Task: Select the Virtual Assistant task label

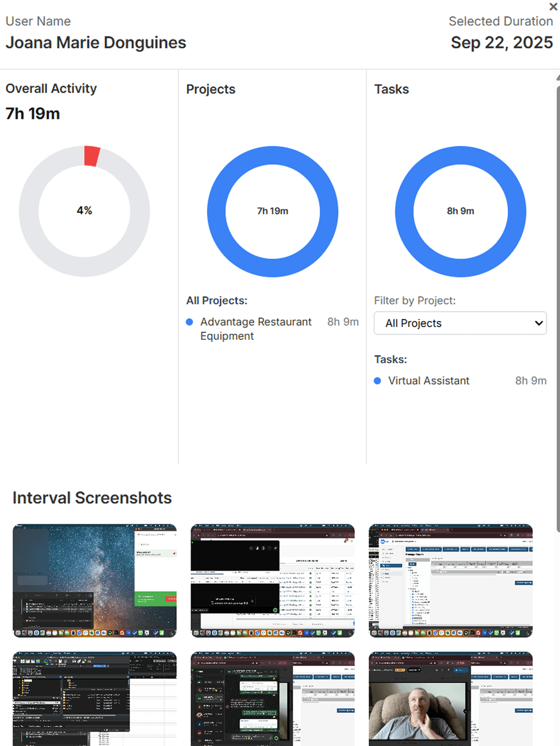Action: click(428, 381)
